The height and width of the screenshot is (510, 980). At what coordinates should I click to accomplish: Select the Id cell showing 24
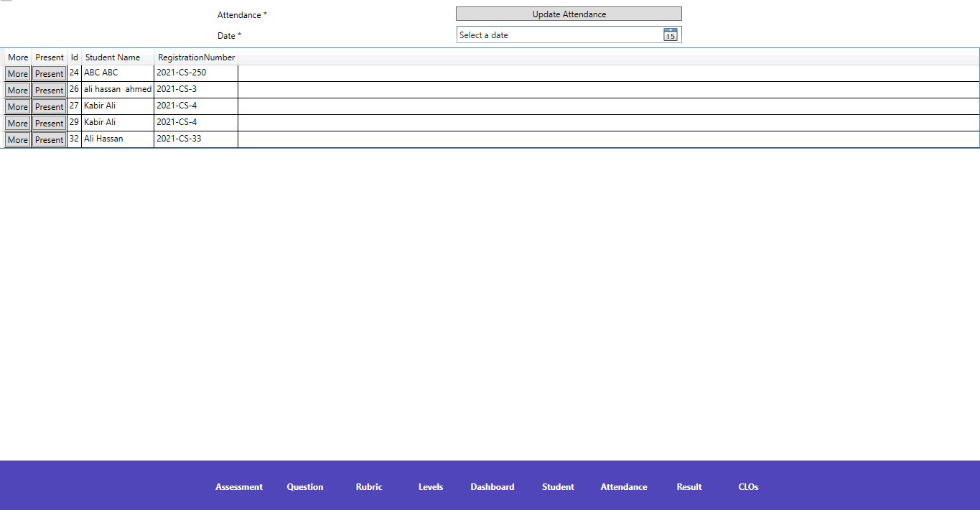pyautogui.click(x=74, y=73)
